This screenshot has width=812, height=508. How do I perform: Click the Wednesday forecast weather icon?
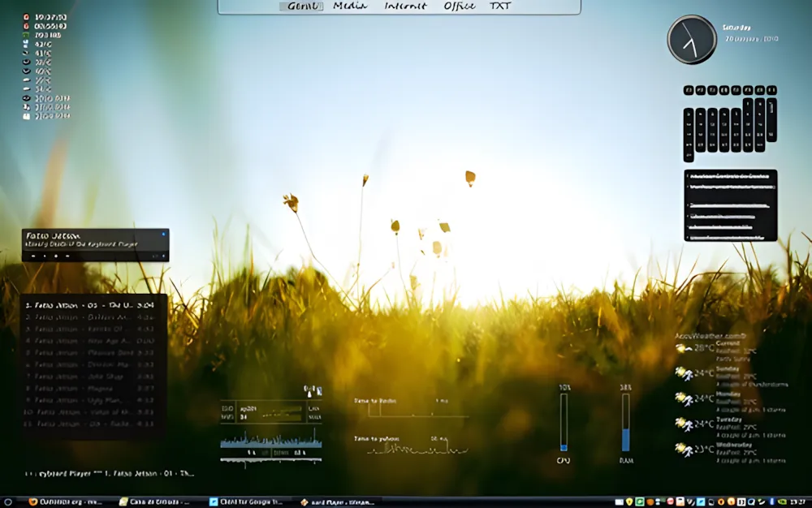(x=684, y=449)
